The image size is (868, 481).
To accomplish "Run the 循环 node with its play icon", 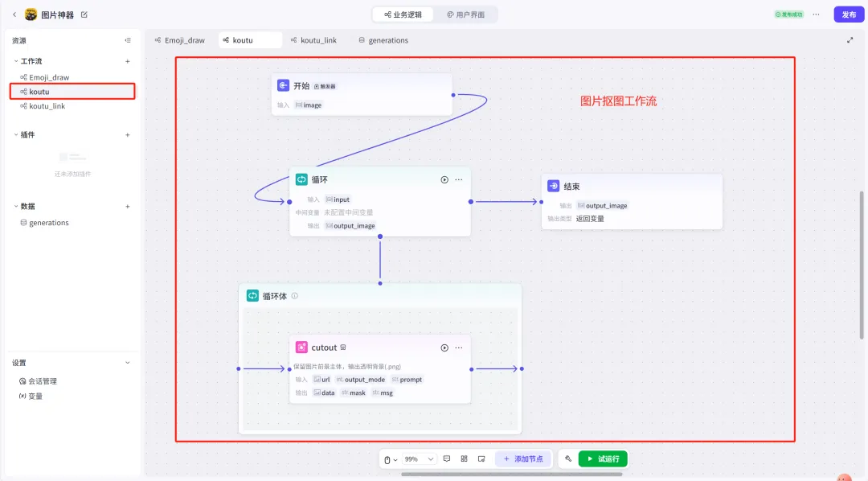I will [444, 179].
